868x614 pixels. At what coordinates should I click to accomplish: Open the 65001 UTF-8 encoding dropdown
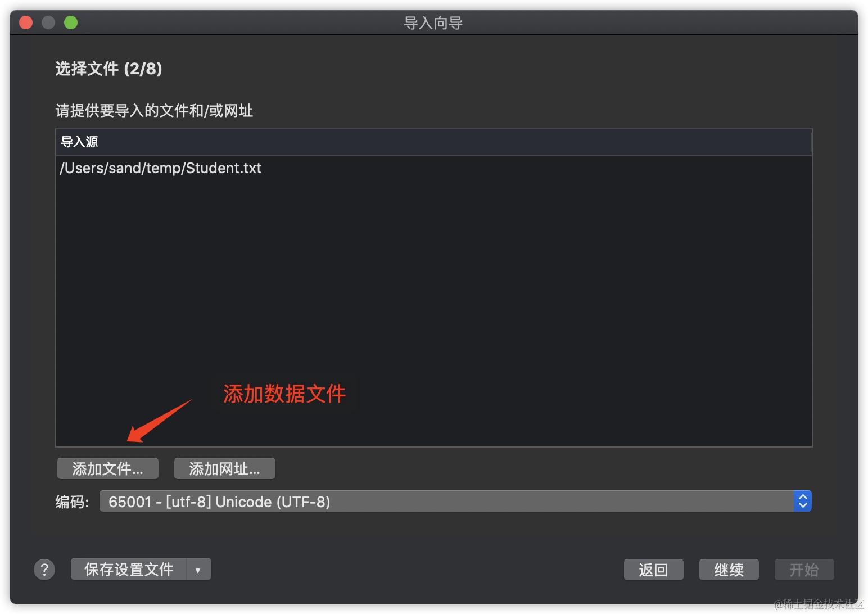point(455,501)
